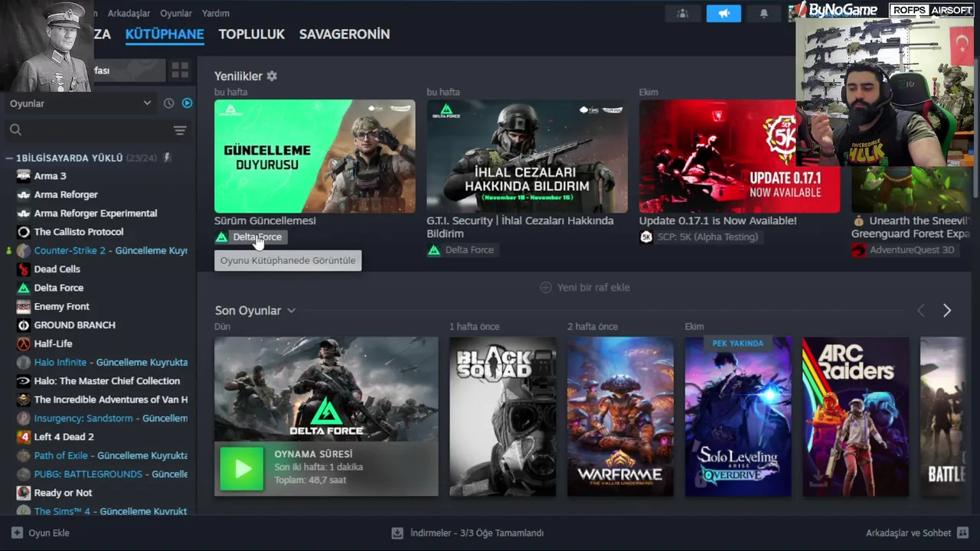Toggle ready-to-play filter icon
980x551 pixels.
[x=187, y=103]
